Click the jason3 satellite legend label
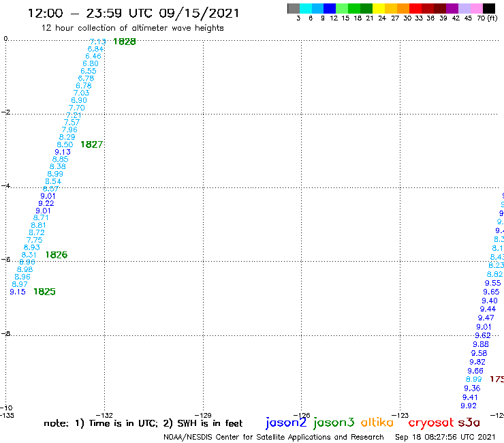Screen dimensions: 504x443 [334, 423]
